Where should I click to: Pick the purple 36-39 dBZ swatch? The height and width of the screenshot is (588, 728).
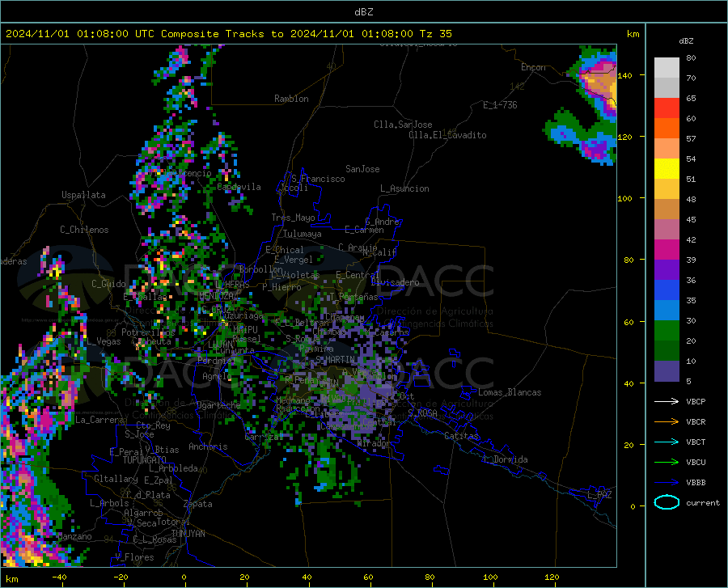pyautogui.click(x=667, y=269)
